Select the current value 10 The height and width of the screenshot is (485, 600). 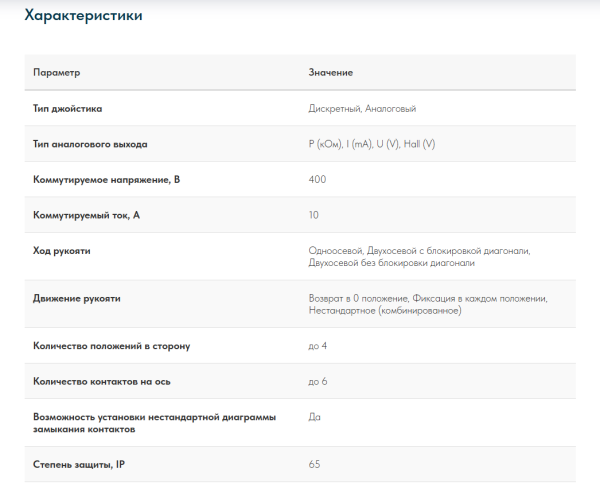coord(314,215)
